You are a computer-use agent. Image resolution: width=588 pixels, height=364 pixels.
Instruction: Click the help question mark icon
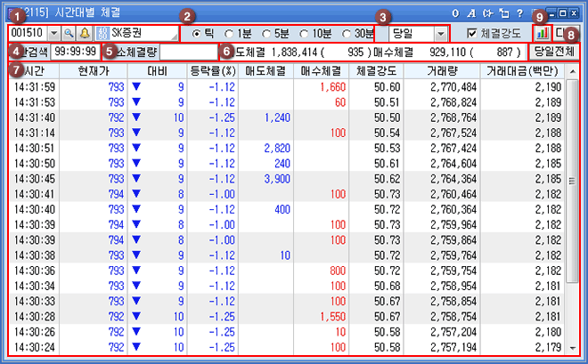519,13
